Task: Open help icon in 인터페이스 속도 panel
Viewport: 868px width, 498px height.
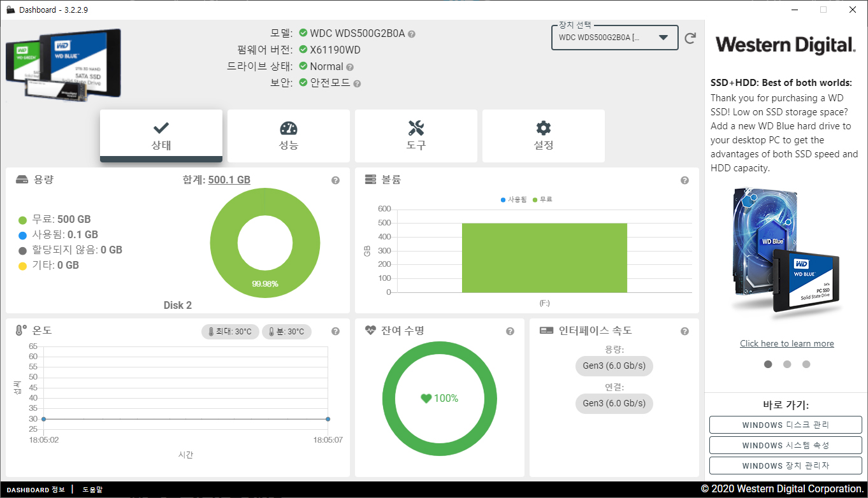Action: [x=684, y=331]
